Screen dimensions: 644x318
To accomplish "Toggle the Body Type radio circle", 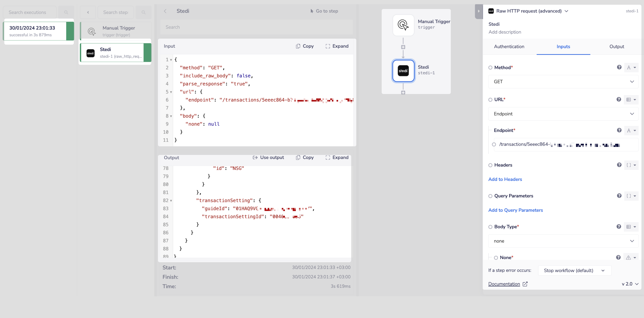I will 490,227.
